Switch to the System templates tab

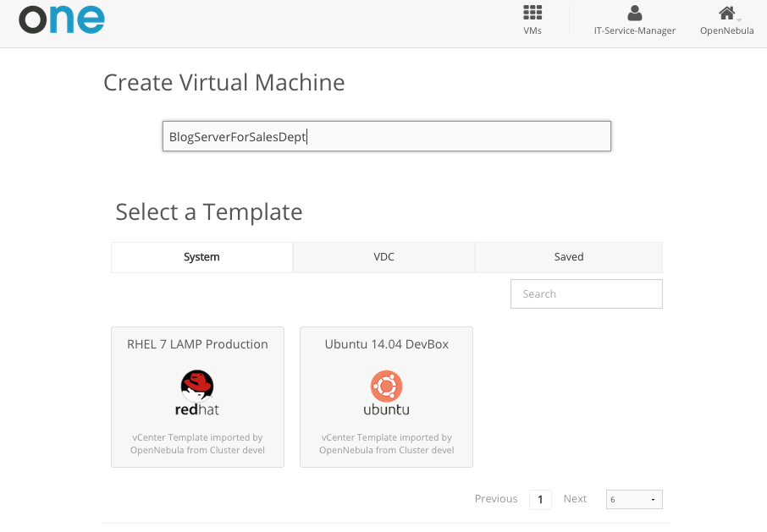click(x=201, y=257)
